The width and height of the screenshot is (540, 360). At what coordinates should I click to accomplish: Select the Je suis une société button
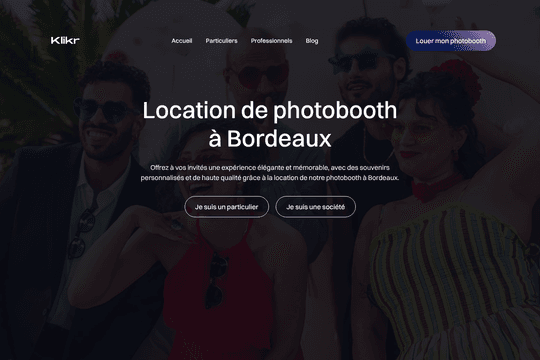[x=315, y=207]
